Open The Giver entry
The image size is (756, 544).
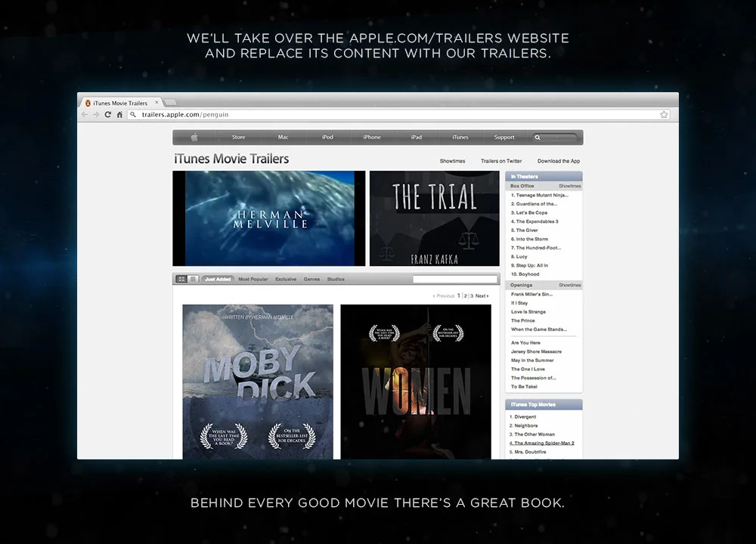(x=524, y=230)
